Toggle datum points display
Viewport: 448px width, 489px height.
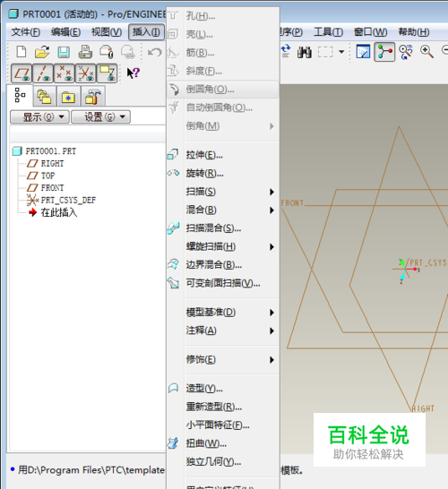65,73
